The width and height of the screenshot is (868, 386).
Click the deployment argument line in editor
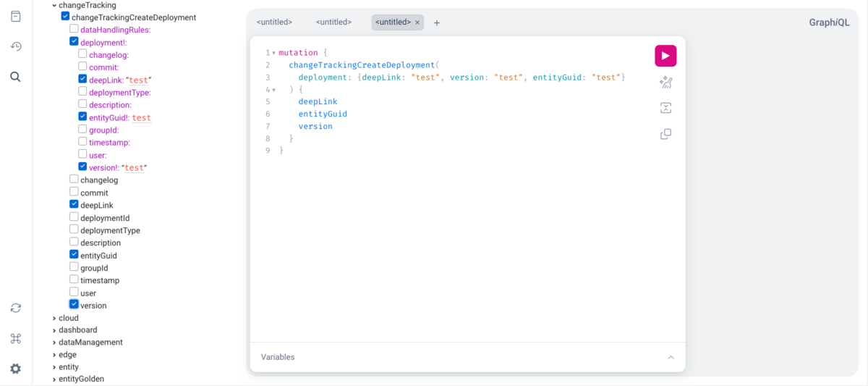point(461,77)
